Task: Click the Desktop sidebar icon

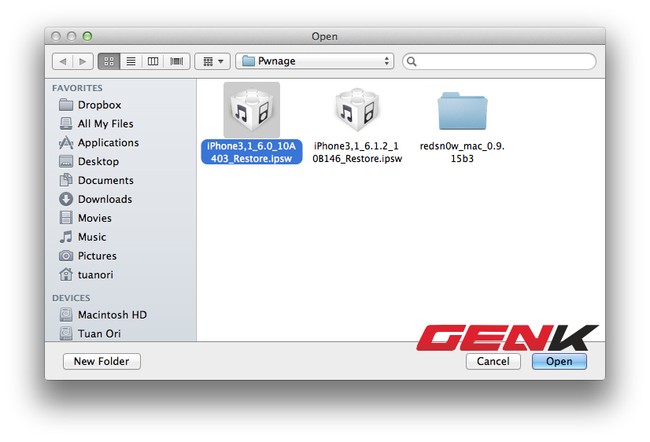Action: tap(66, 161)
